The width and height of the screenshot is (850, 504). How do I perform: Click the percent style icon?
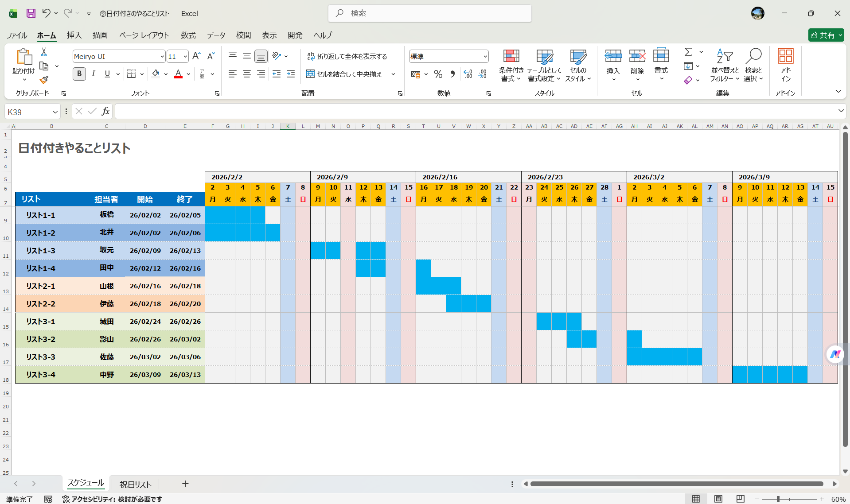[438, 74]
